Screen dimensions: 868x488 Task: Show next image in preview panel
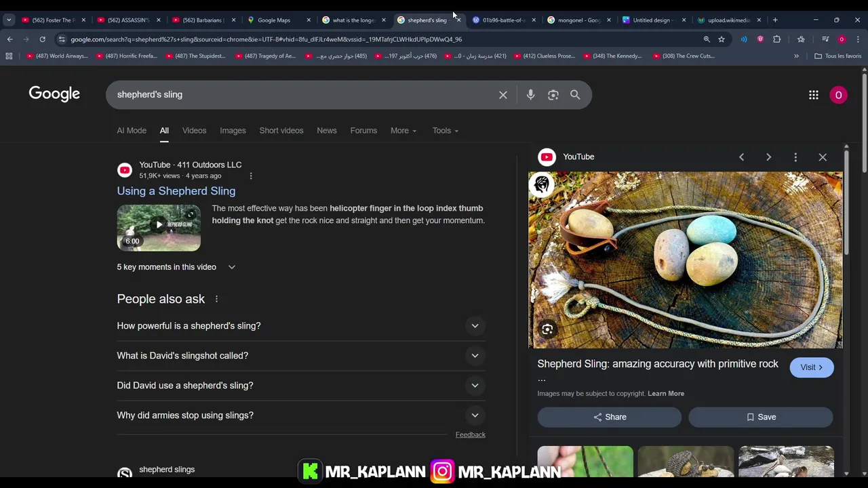[x=768, y=157]
